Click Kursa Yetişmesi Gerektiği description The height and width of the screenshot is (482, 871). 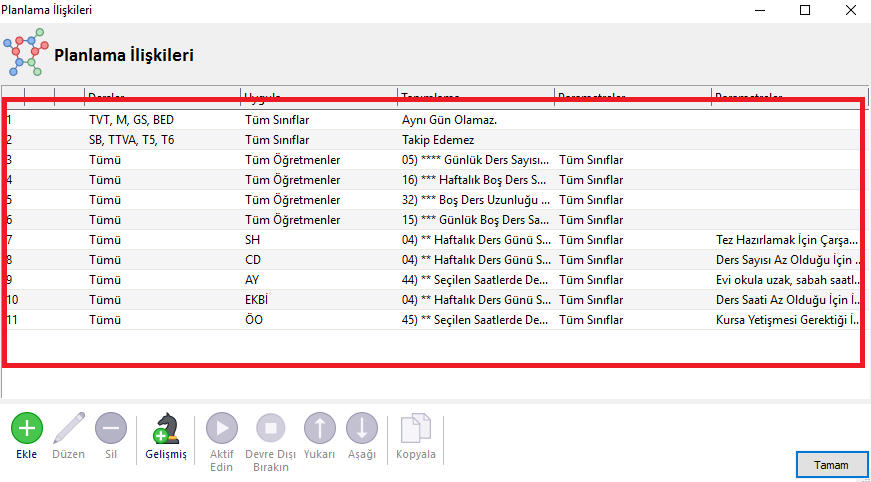(x=788, y=320)
